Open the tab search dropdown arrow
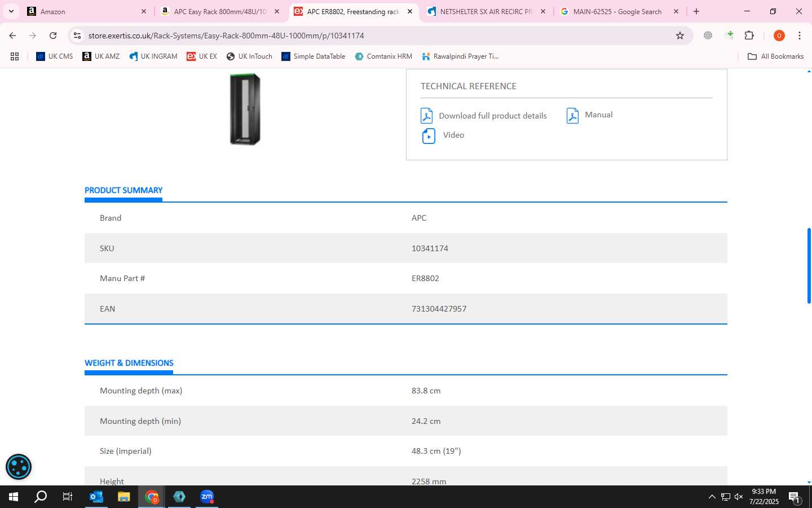 point(11,11)
